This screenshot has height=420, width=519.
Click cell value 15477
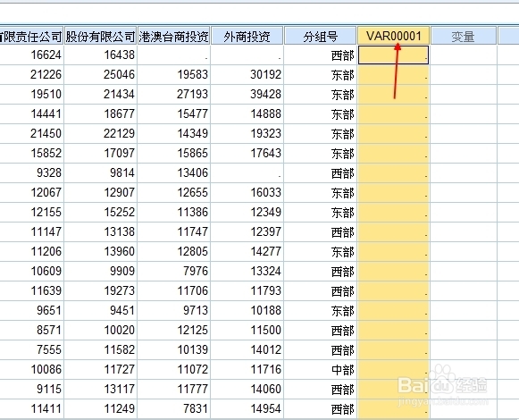(193, 113)
